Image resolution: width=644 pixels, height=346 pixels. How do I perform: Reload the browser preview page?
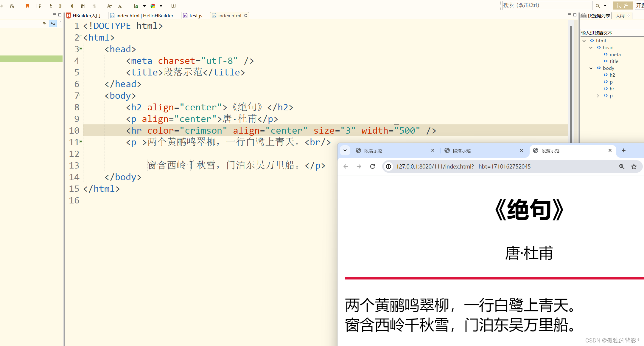pyautogui.click(x=372, y=166)
